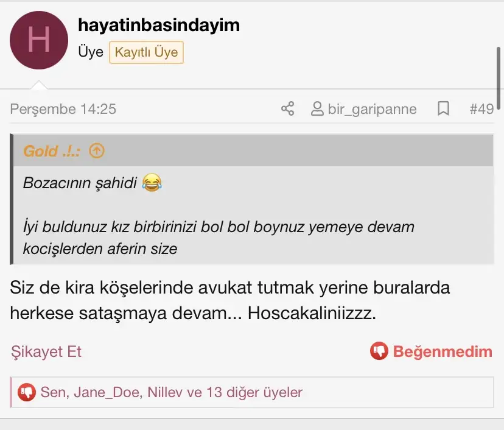Open the Jane_Doe reaction name
Image resolution: width=504 pixels, height=430 pixels.
[108, 393]
